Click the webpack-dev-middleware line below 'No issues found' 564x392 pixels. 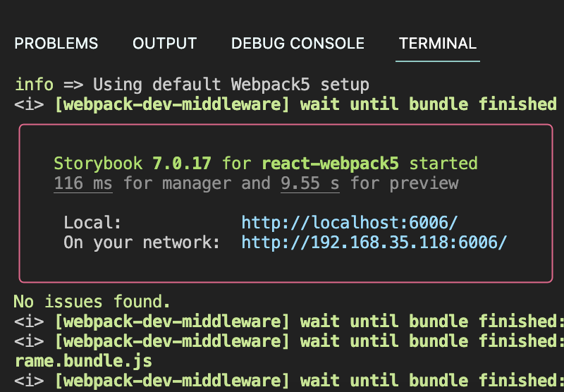(289, 321)
